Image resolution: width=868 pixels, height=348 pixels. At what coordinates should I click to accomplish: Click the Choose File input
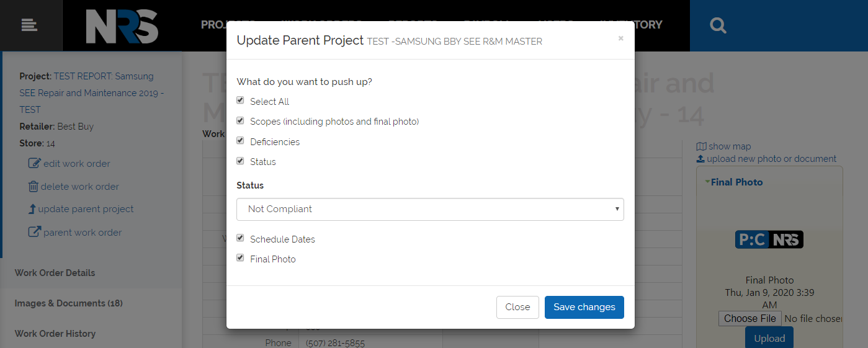point(750,318)
